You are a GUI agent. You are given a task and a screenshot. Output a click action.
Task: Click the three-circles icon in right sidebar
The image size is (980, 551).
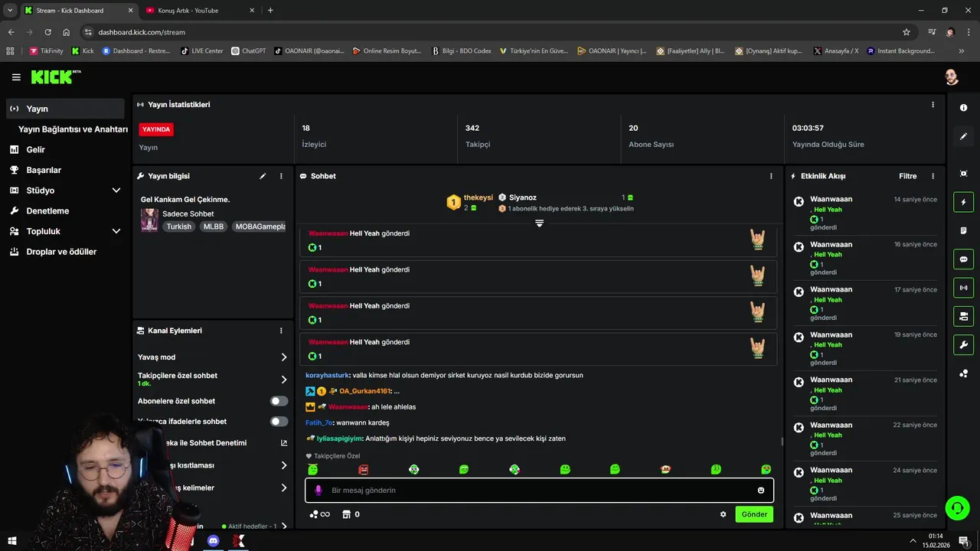pyautogui.click(x=963, y=373)
